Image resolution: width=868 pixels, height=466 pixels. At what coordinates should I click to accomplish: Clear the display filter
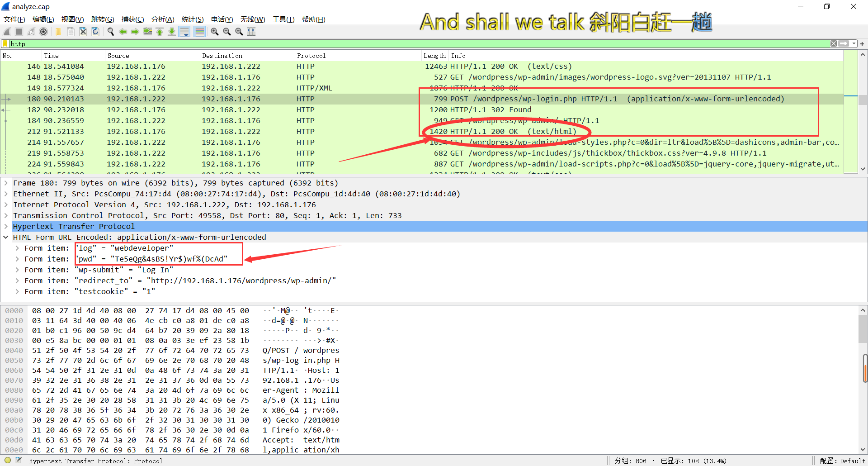(834, 43)
